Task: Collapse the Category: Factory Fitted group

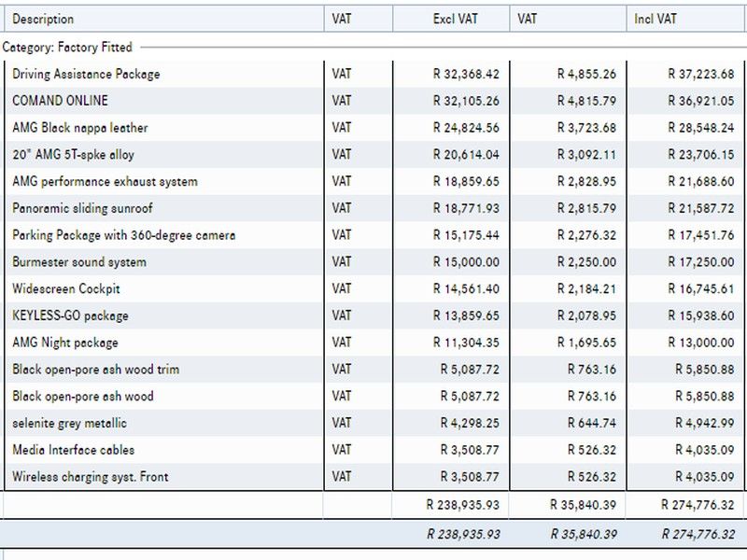Action: [67, 47]
